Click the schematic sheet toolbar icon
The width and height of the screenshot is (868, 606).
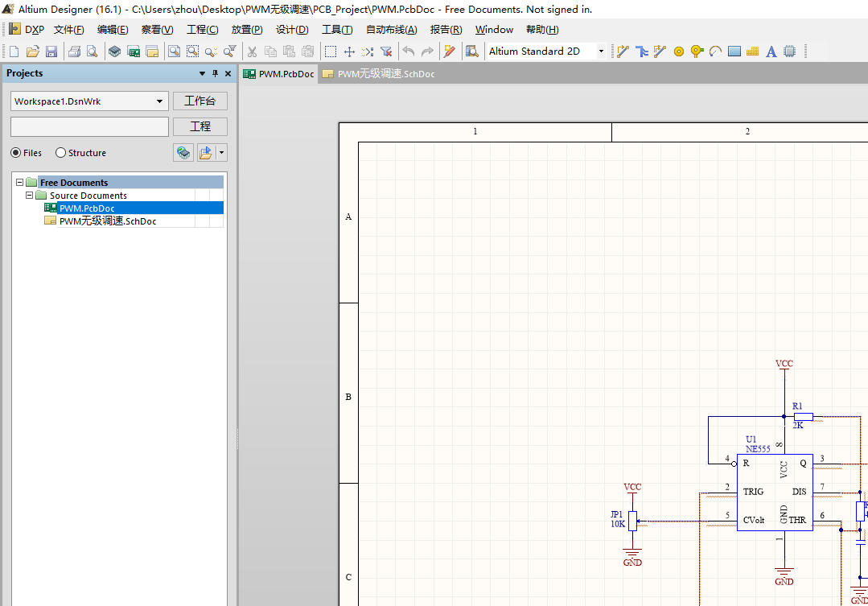(x=152, y=52)
